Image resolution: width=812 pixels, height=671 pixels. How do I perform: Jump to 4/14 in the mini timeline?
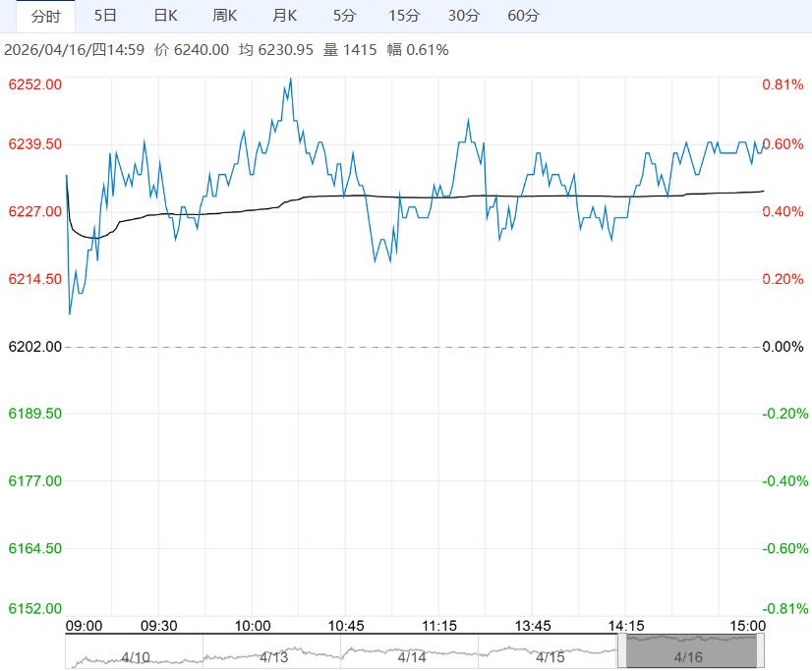411,655
